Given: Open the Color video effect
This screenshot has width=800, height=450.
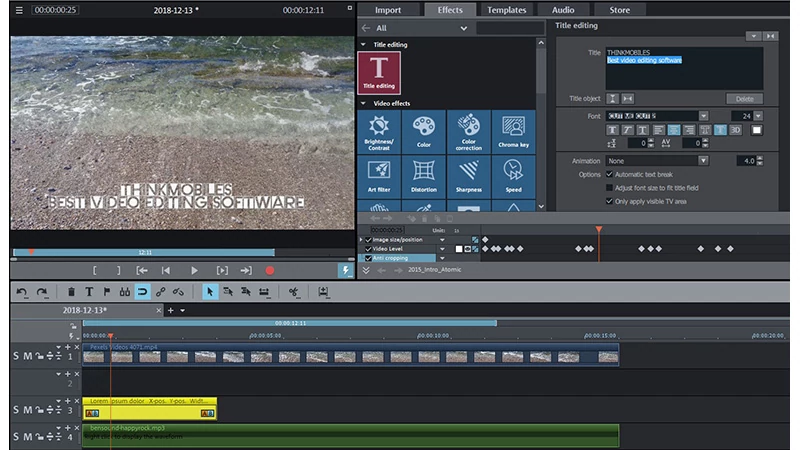Looking at the screenshot, I should pyautogui.click(x=424, y=132).
